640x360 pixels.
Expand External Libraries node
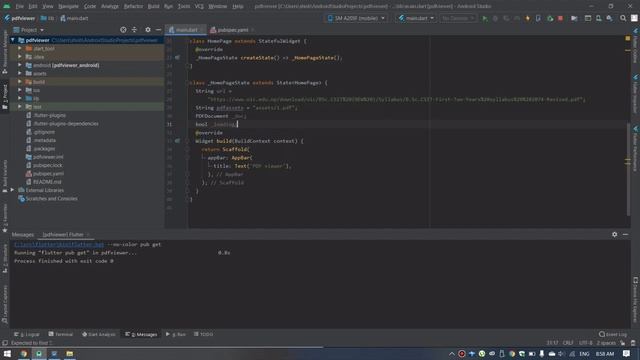click(13, 190)
